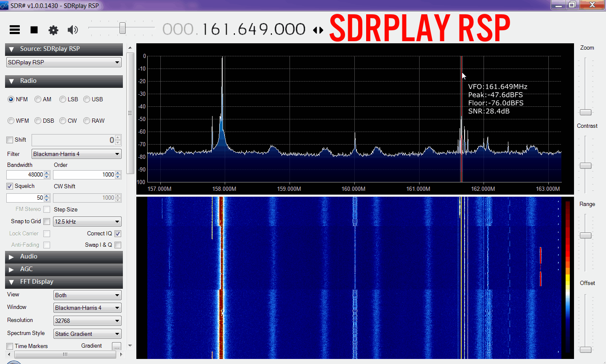
Task: Expand the AGC panel section
Action: (26, 269)
